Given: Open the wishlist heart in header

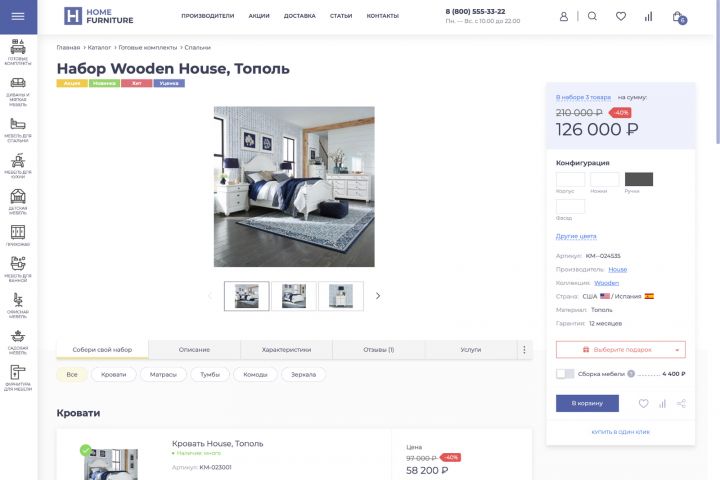Looking at the screenshot, I should pos(621,17).
